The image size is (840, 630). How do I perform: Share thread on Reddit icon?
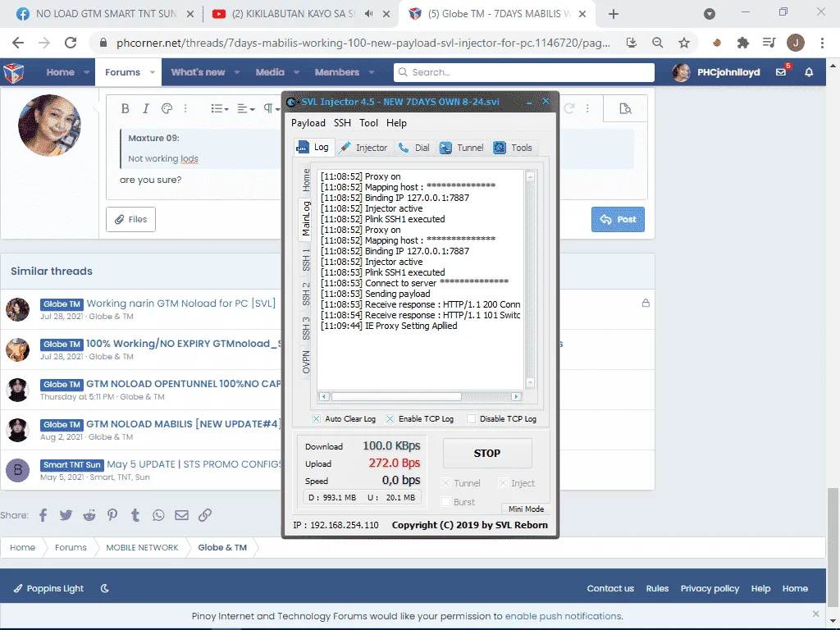(x=89, y=515)
